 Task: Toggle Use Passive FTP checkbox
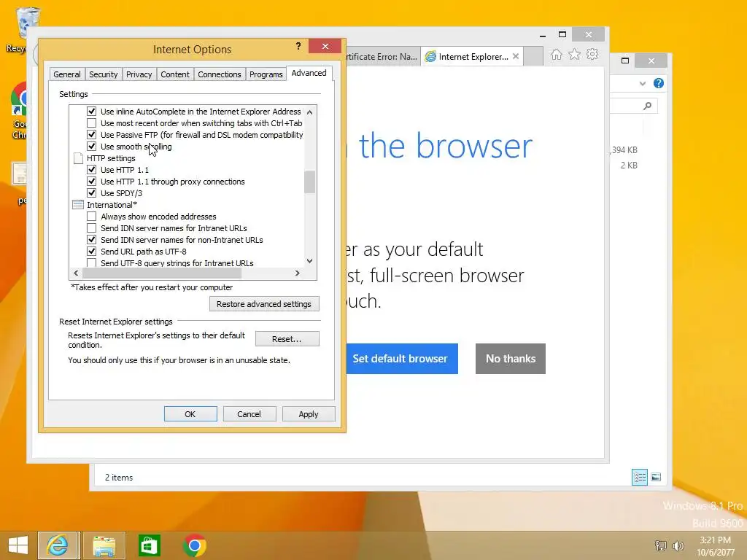[x=91, y=135]
